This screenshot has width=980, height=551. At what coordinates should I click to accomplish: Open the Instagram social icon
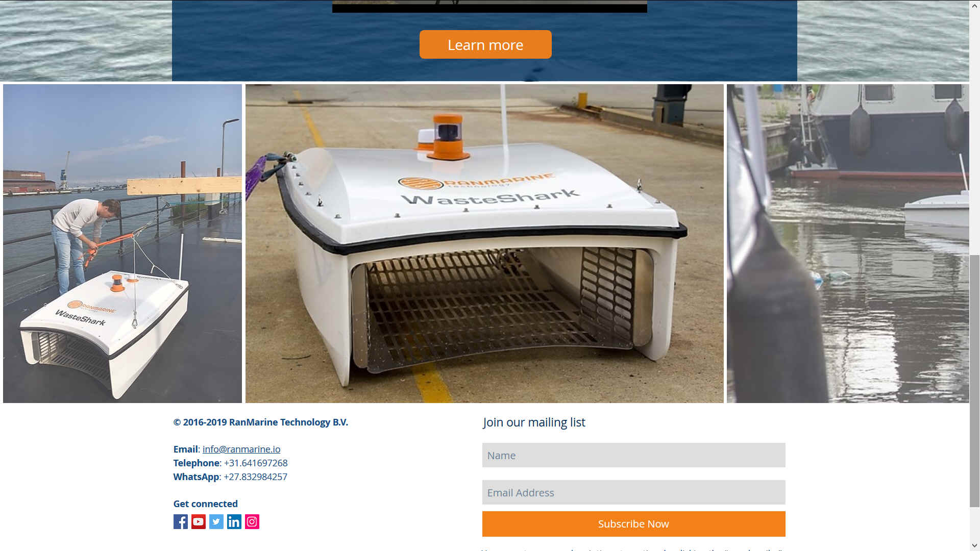[x=252, y=521]
